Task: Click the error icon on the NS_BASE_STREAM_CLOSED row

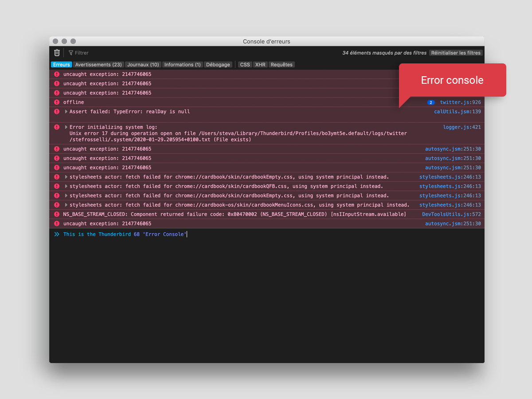Action: coord(57,214)
